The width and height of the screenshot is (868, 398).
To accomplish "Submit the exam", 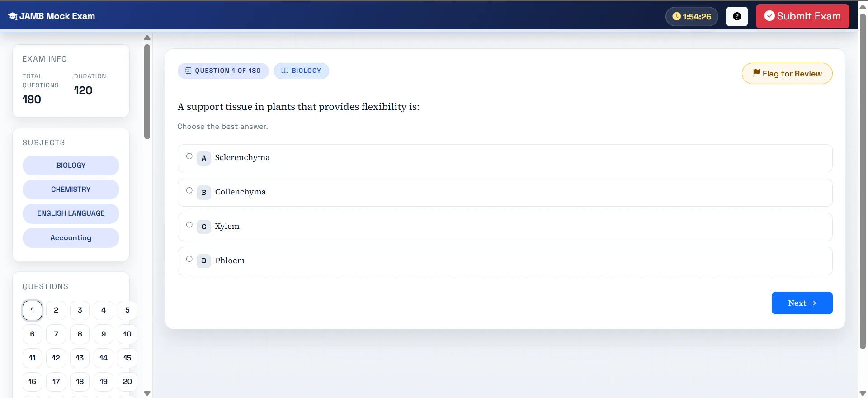I will (802, 16).
